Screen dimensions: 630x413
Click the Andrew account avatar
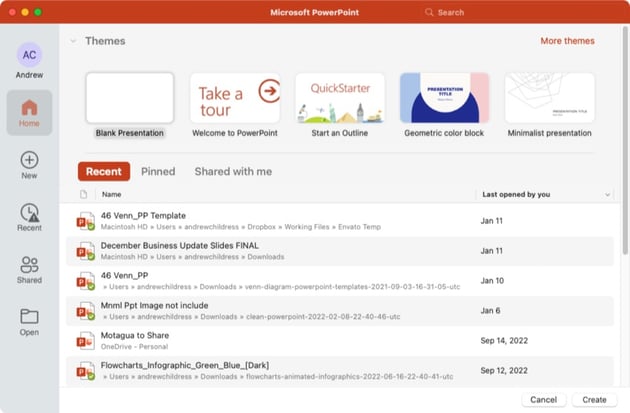point(29,54)
